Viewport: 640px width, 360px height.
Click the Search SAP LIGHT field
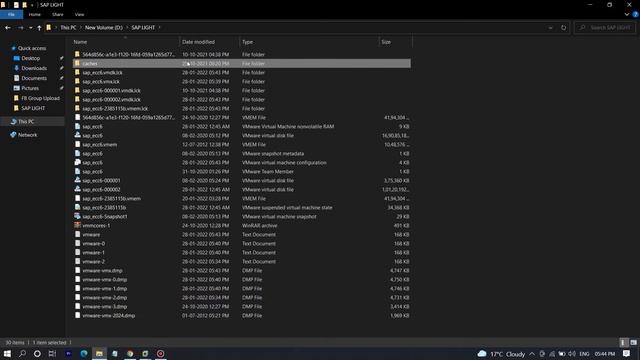click(606, 28)
